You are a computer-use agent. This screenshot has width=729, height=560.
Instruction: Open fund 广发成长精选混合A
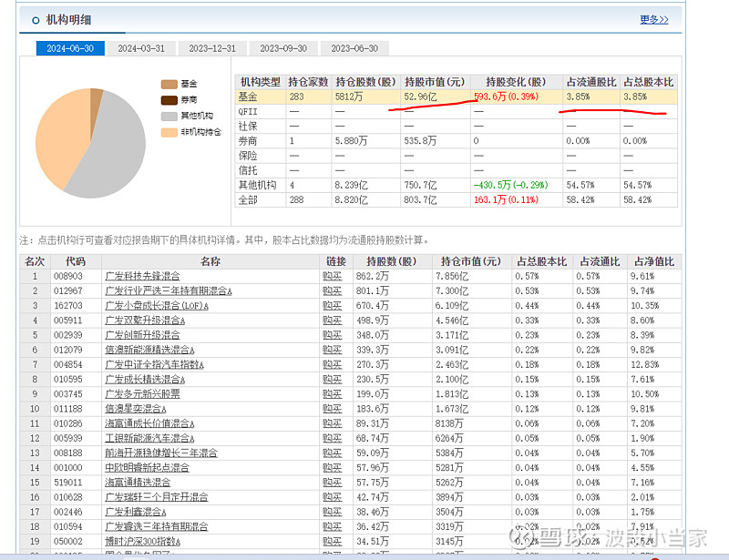tap(145, 380)
